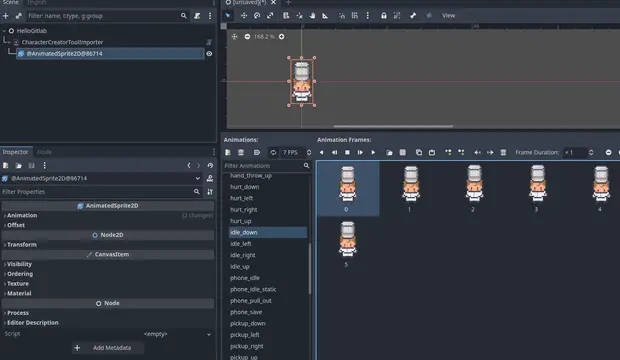Open the inspector object selector dropdown
Screen dimensions: 620x360
point(198,178)
